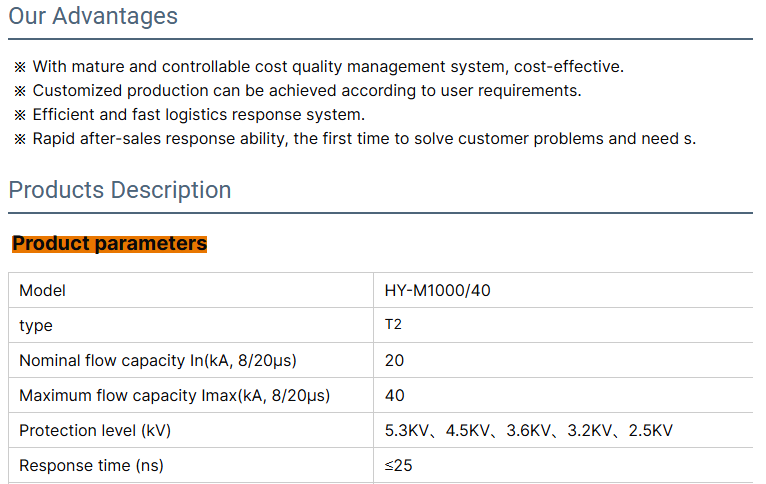Click the "Rapid after-sales response" line

(x=364, y=139)
